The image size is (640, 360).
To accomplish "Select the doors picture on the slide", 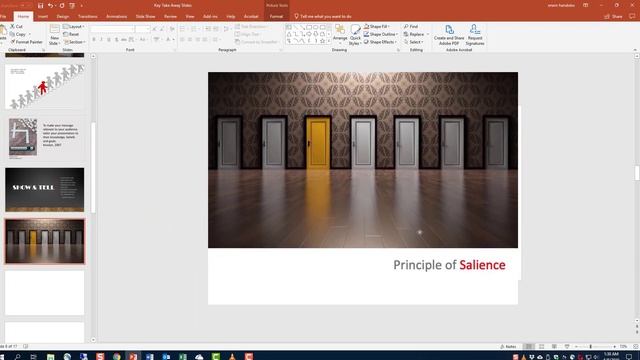I will click(x=363, y=160).
